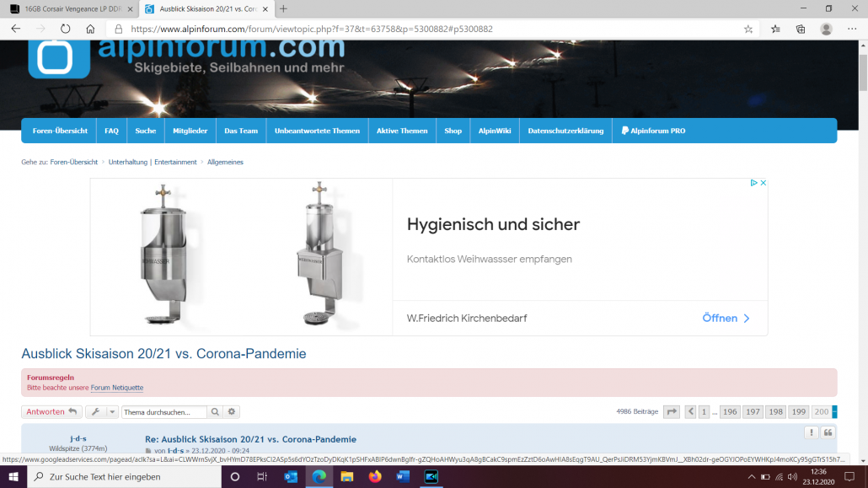The width and height of the screenshot is (868, 488).
Task: Add this page to favorites star
Action: 748,29
